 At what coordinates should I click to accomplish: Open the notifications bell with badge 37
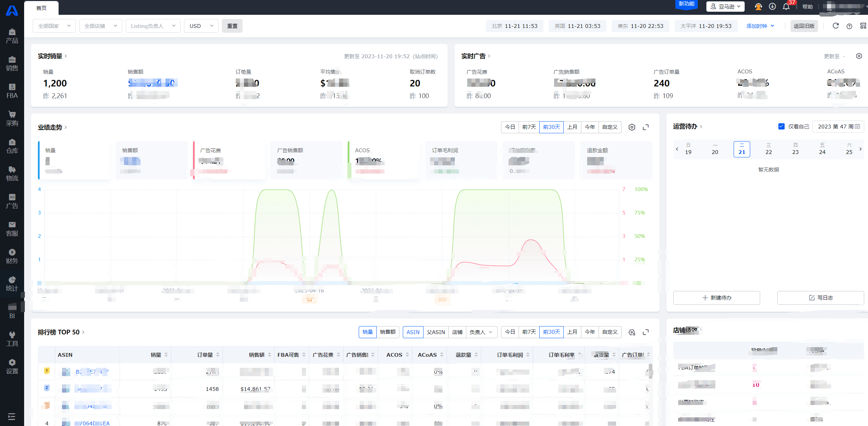coord(786,7)
